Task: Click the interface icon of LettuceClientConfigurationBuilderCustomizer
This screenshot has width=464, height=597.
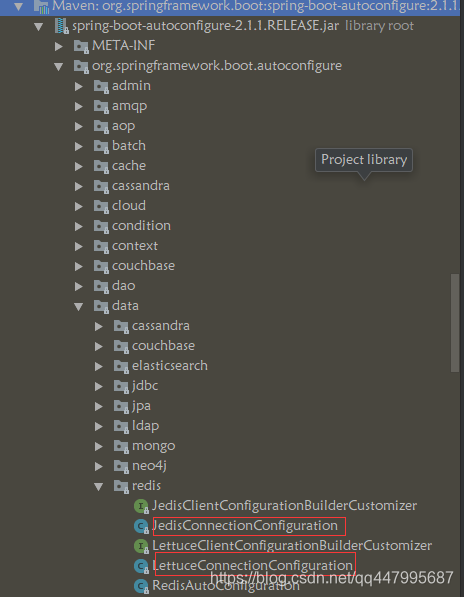Action: tap(141, 546)
